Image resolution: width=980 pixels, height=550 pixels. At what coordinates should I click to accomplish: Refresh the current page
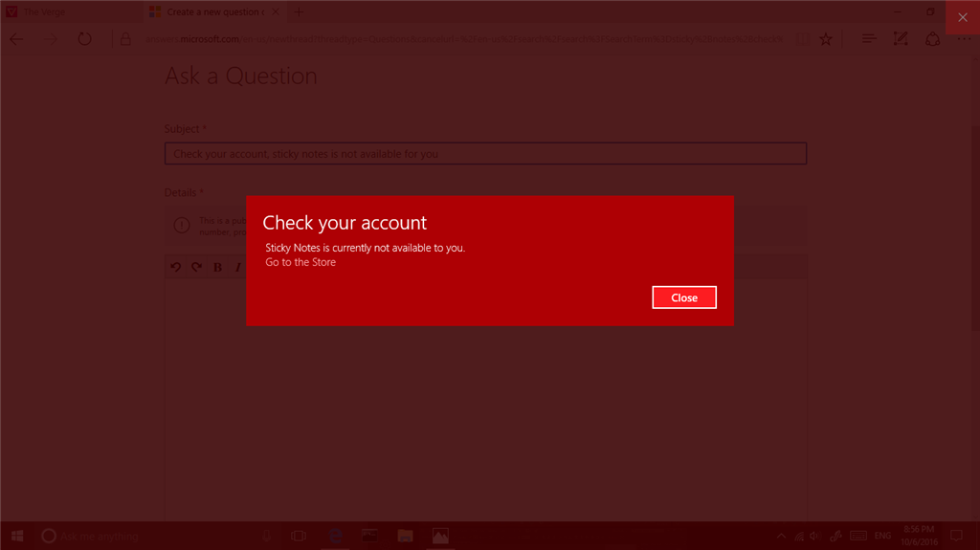click(84, 39)
